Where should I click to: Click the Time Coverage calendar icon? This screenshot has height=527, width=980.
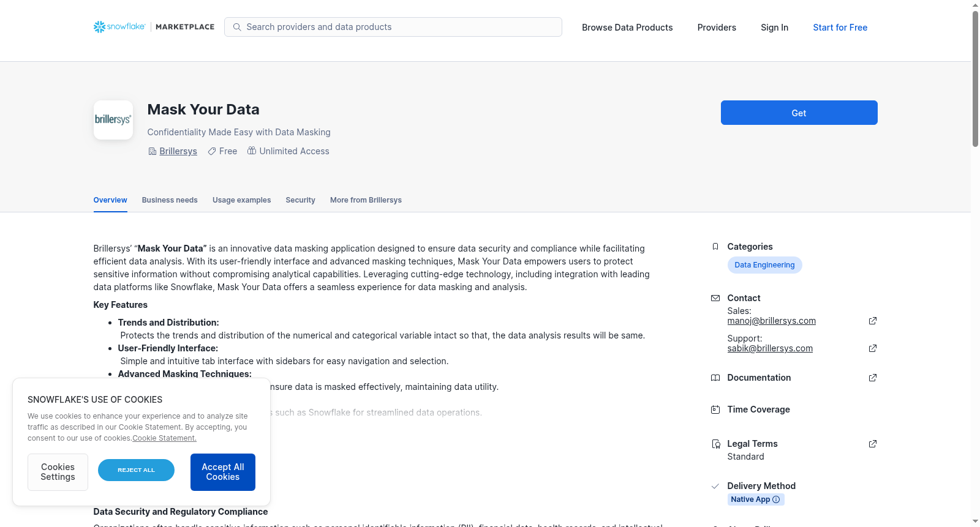coord(715,409)
